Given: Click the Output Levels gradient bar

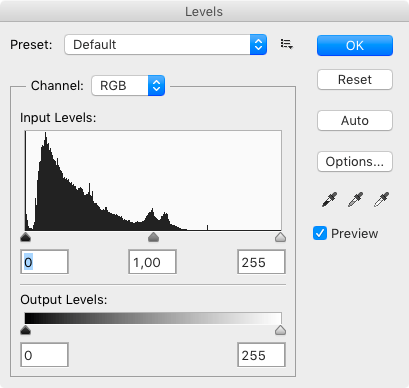Looking at the screenshot, I should pos(153,318).
